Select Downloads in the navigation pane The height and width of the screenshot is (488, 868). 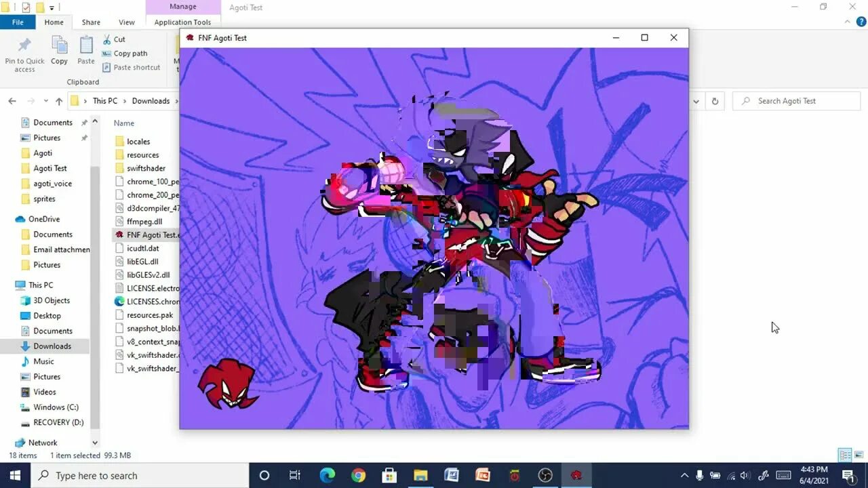coord(52,346)
